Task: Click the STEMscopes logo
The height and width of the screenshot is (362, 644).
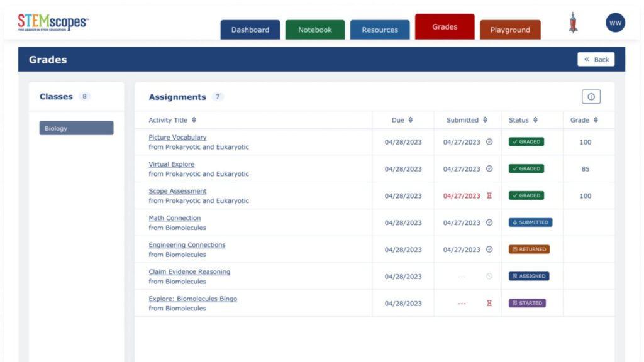Action: point(53,23)
